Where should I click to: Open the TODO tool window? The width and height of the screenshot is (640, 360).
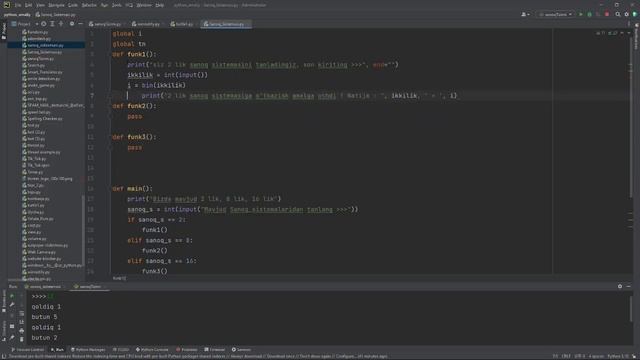click(121, 350)
